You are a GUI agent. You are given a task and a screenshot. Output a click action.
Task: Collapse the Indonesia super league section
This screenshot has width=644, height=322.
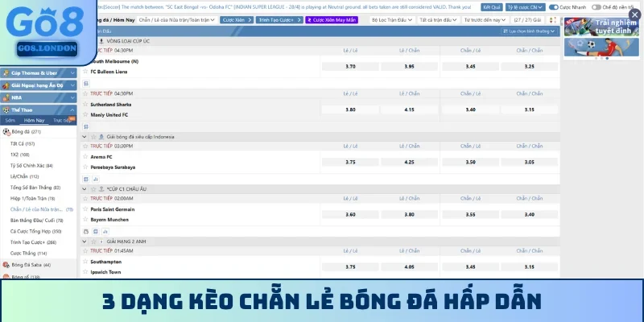[85, 137]
